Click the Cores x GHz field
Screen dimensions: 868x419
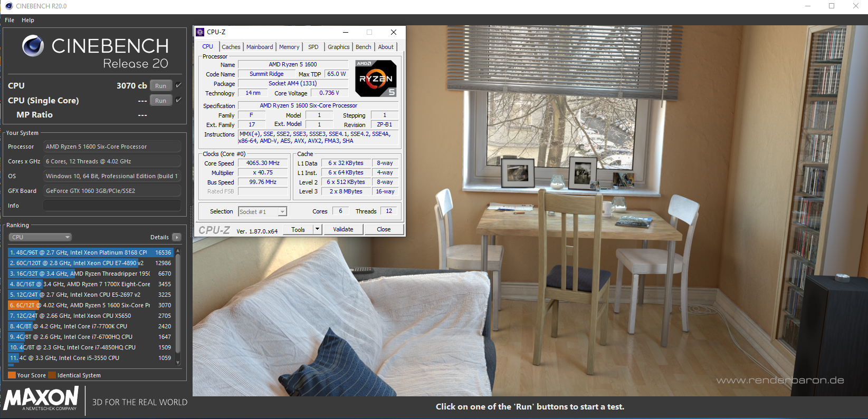[112, 161]
